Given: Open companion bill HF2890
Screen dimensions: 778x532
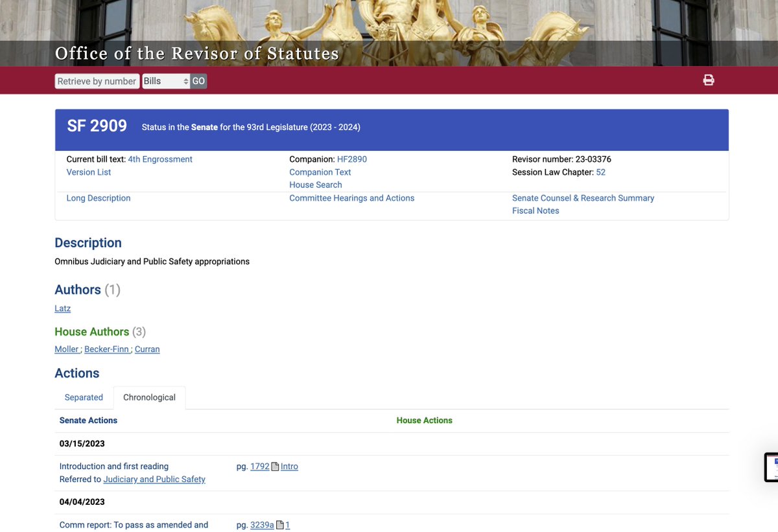Looking at the screenshot, I should pyautogui.click(x=351, y=159).
